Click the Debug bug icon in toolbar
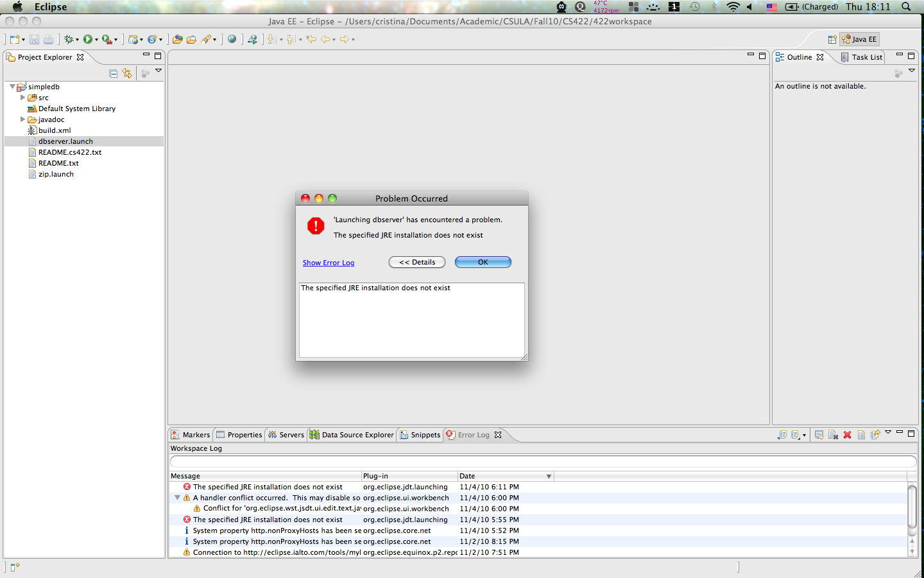This screenshot has height=578, width=924. click(x=69, y=39)
